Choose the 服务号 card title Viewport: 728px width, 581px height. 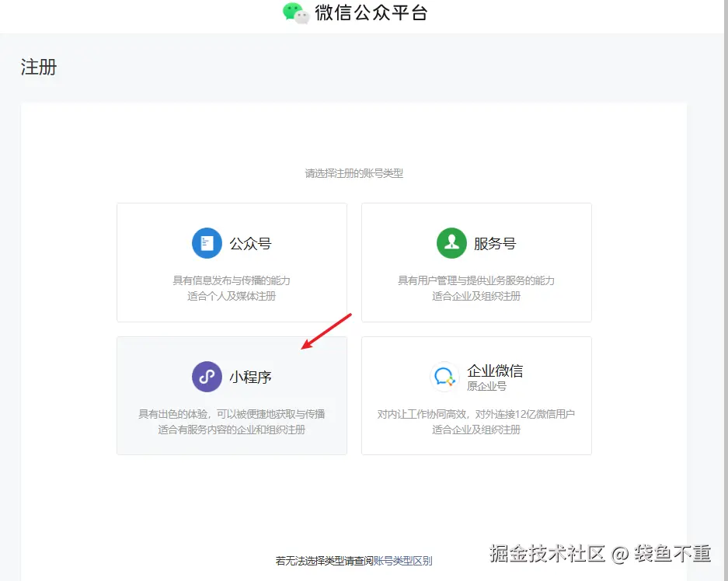pyautogui.click(x=495, y=244)
